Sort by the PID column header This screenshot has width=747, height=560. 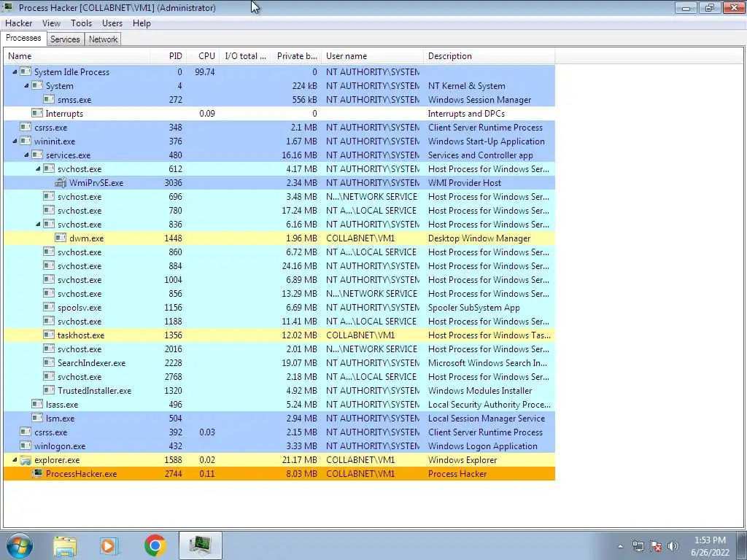[x=169, y=55]
